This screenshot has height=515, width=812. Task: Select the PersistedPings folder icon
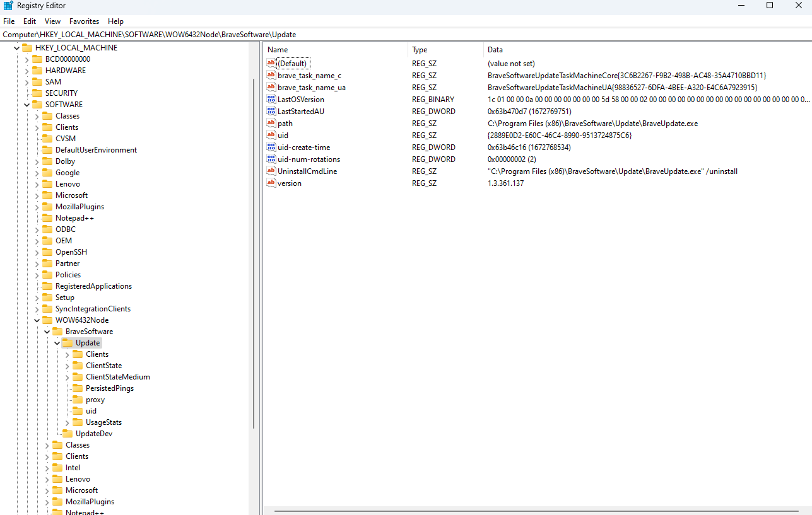78,388
